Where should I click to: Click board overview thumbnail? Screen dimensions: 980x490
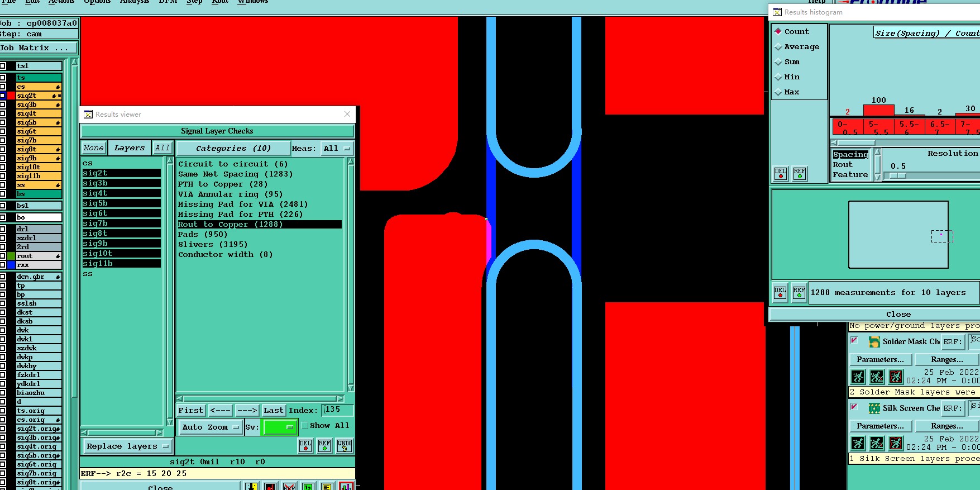tap(898, 235)
